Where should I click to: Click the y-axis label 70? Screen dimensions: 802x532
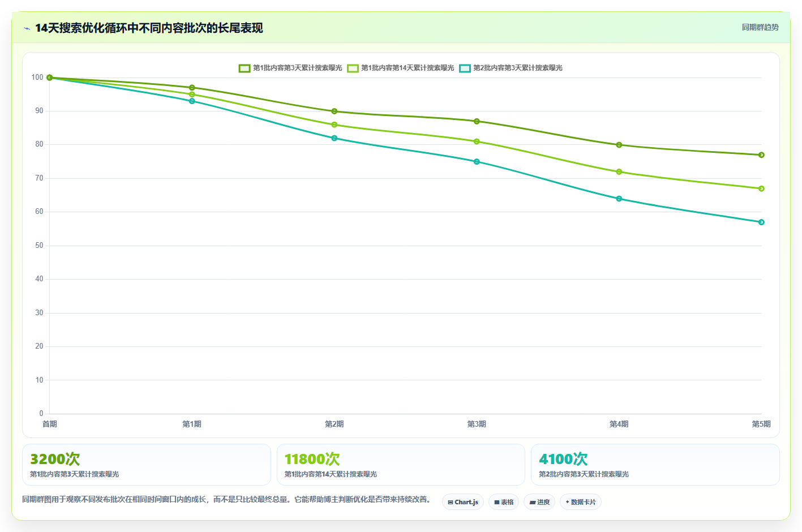[x=39, y=178]
